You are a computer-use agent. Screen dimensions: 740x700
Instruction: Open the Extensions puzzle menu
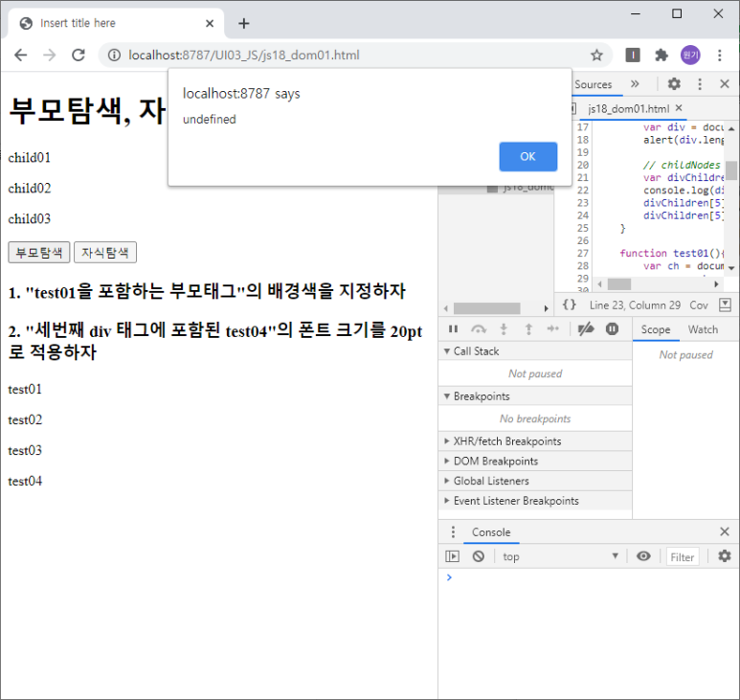click(x=662, y=56)
